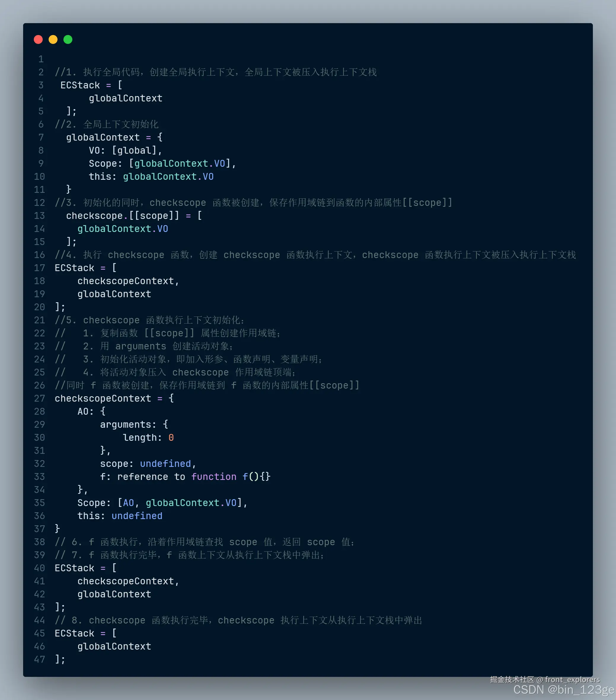Click 'undefined' after scope on line 32
Screen dimensions: 616x700
point(165,464)
